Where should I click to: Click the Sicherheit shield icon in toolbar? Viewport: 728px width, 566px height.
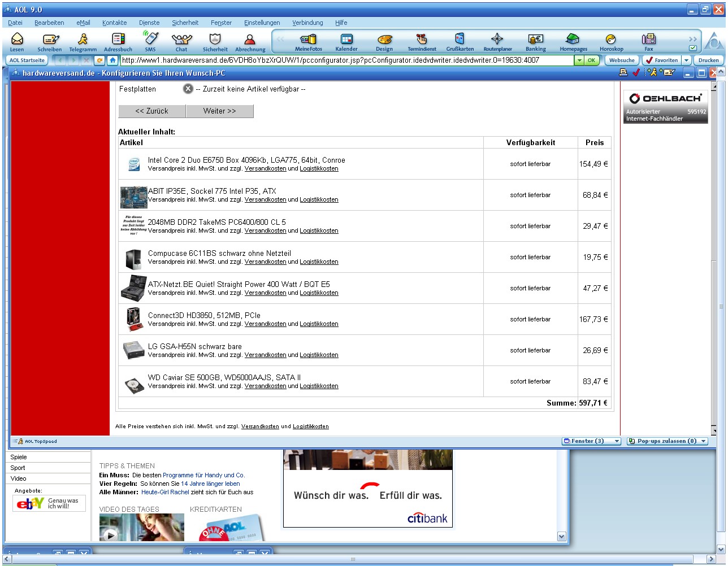pos(215,42)
